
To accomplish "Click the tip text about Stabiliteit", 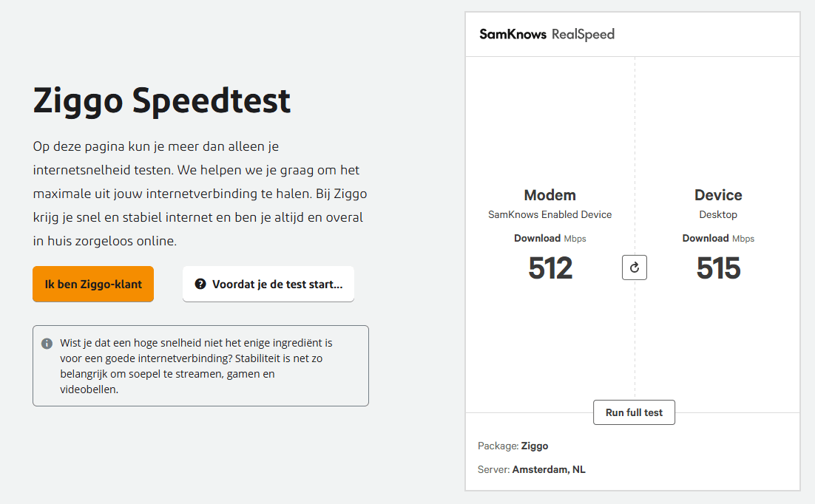I will click(x=196, y=367).
